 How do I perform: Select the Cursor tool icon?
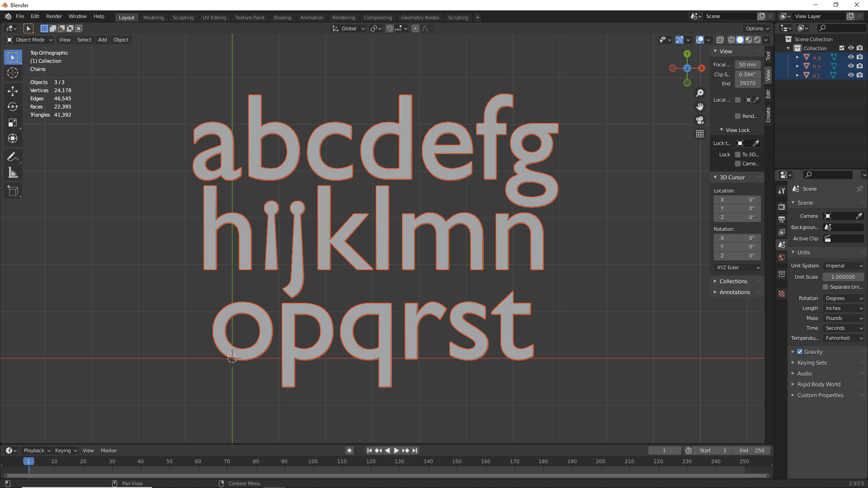point(13,73)
